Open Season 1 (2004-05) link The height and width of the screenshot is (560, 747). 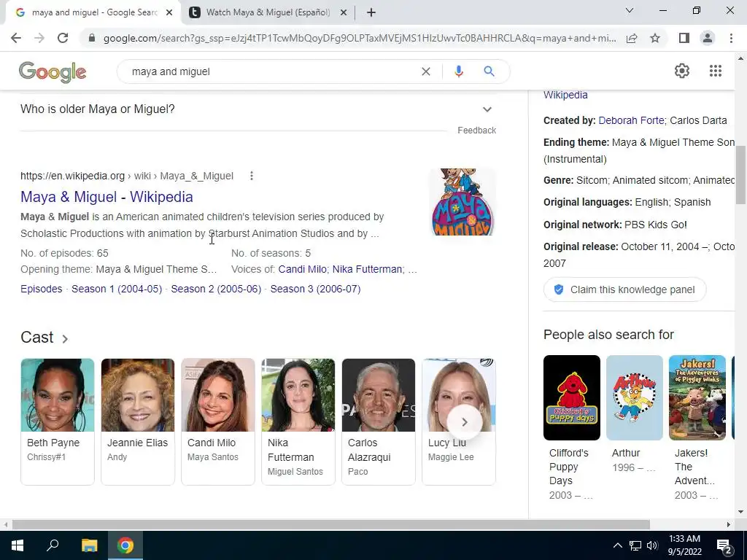click(x=117, y=289)
